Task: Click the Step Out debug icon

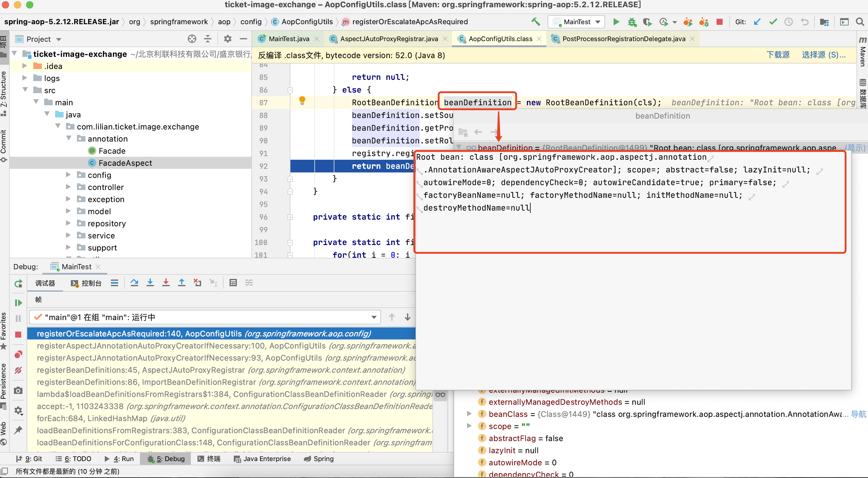Action: click(182, 285)
